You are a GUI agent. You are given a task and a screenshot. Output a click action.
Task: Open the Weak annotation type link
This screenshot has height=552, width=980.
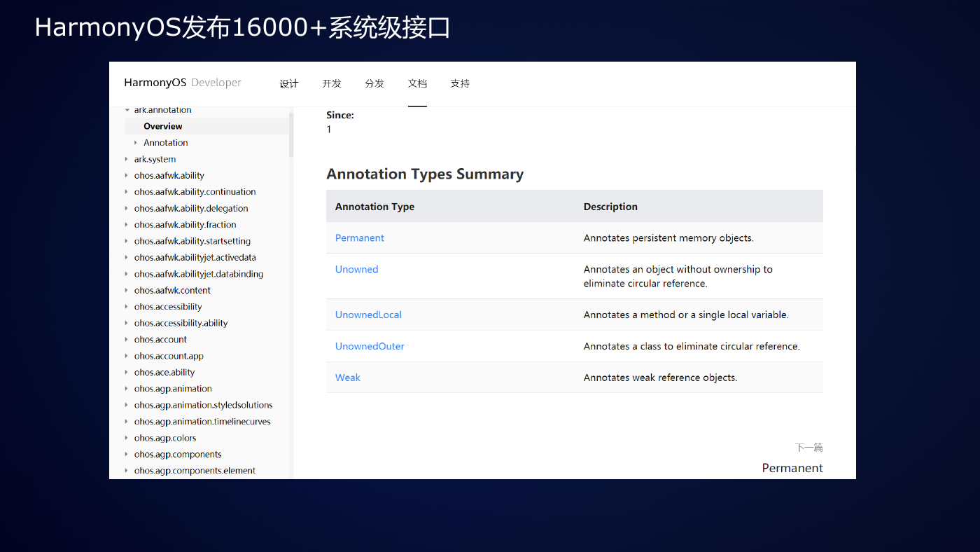(348, 378)
